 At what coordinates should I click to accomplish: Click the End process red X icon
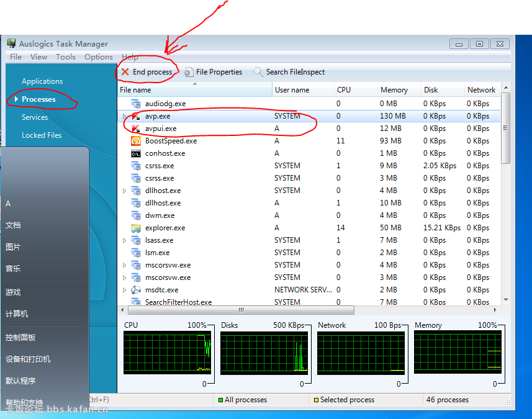(125, 72)
